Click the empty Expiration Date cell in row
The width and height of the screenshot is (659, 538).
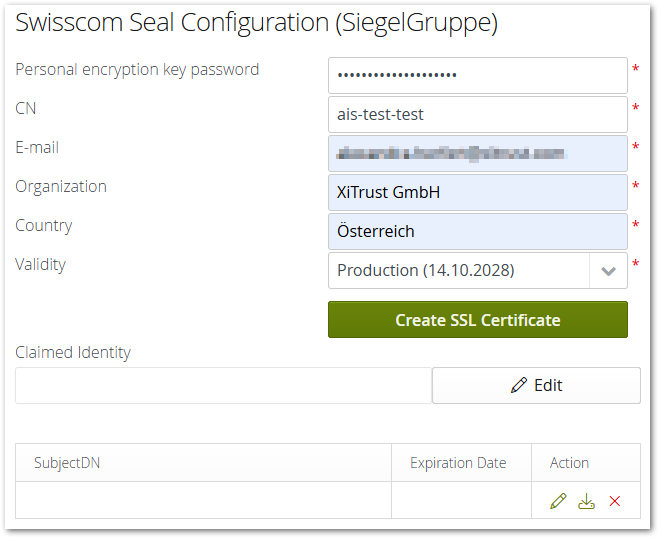460,501
